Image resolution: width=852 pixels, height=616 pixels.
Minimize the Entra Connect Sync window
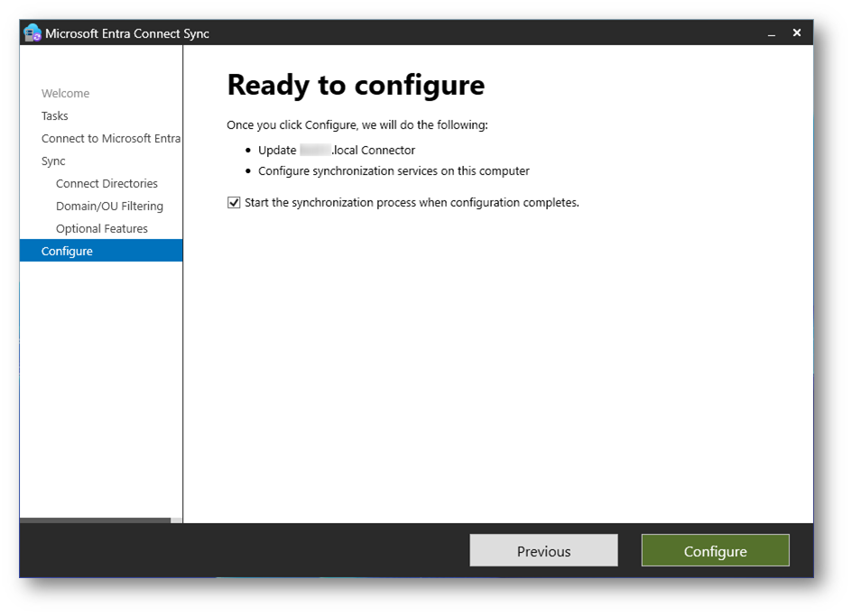771,33
